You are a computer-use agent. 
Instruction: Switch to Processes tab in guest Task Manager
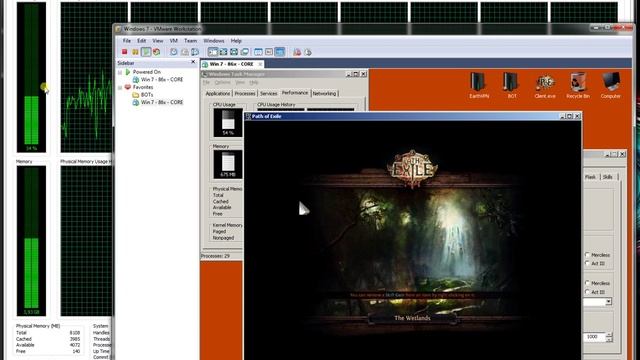[x=245, y=93]
